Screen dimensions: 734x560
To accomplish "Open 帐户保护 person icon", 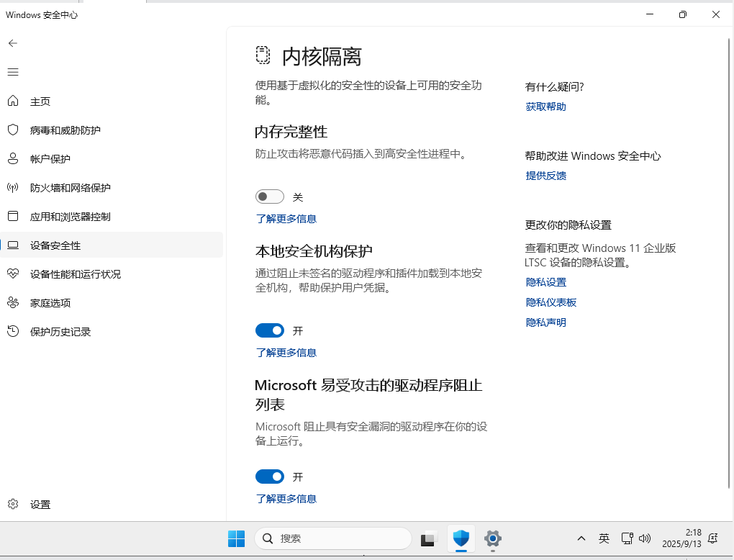I will [13, 159].
